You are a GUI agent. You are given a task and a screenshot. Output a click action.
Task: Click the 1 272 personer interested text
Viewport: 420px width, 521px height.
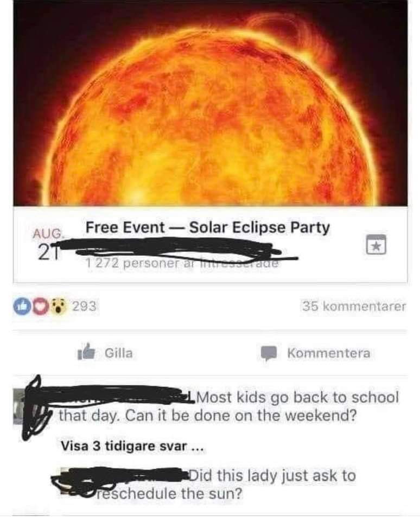pos(181,264)
